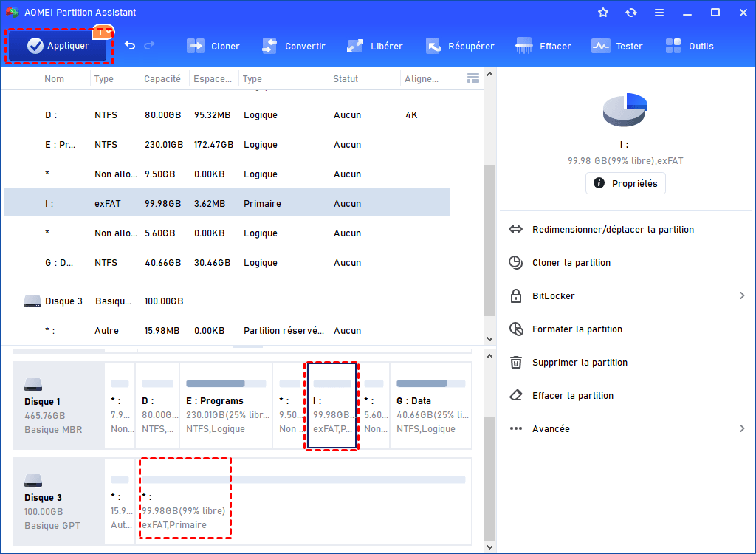The width and height of the screenshot is (756, 554).
Task: Expand the BitLocker section chevron
Action: (x=742, y=295)
